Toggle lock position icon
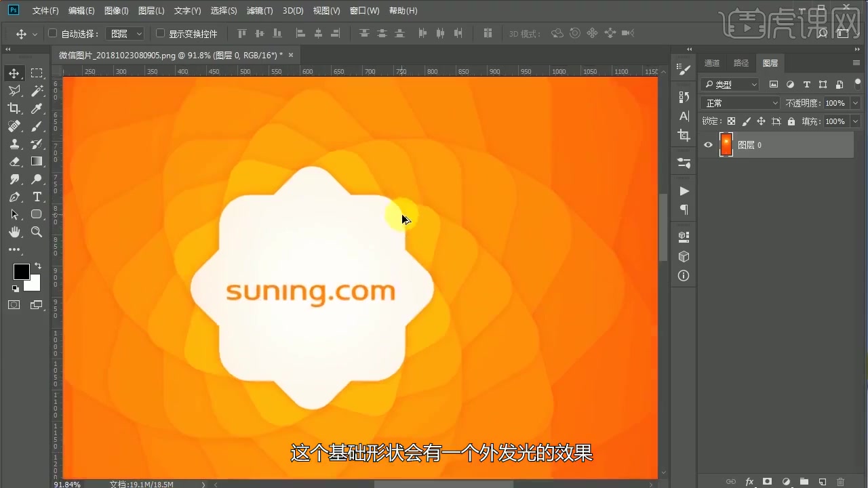 (x=761, y=121)
